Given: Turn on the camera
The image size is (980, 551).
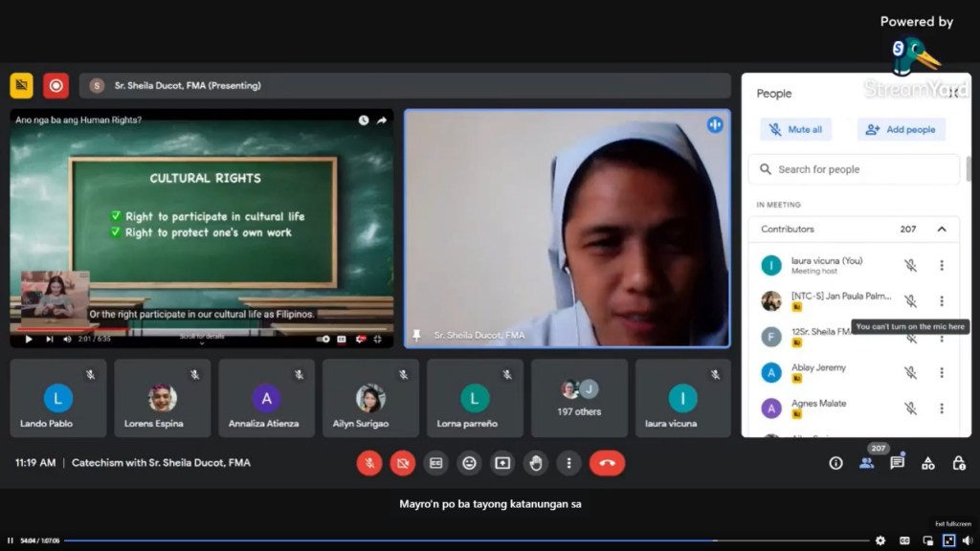Looking at the screenshot, I should tap(403, 463).
